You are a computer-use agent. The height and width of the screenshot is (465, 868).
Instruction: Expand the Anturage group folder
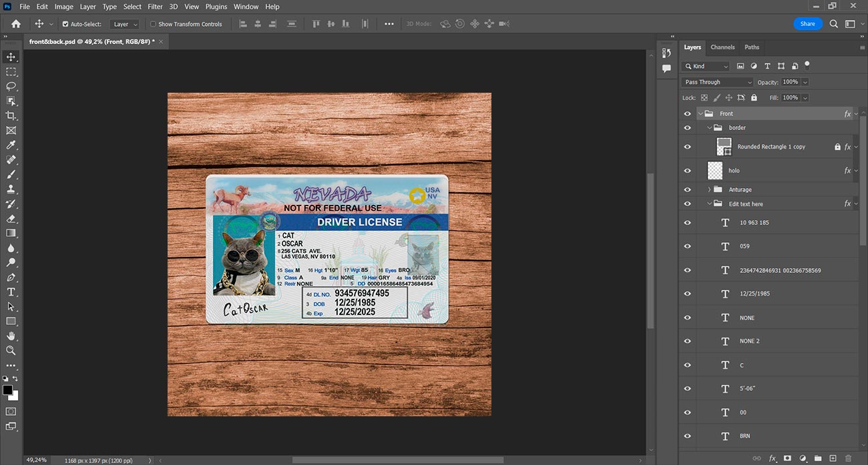point(709,189)
